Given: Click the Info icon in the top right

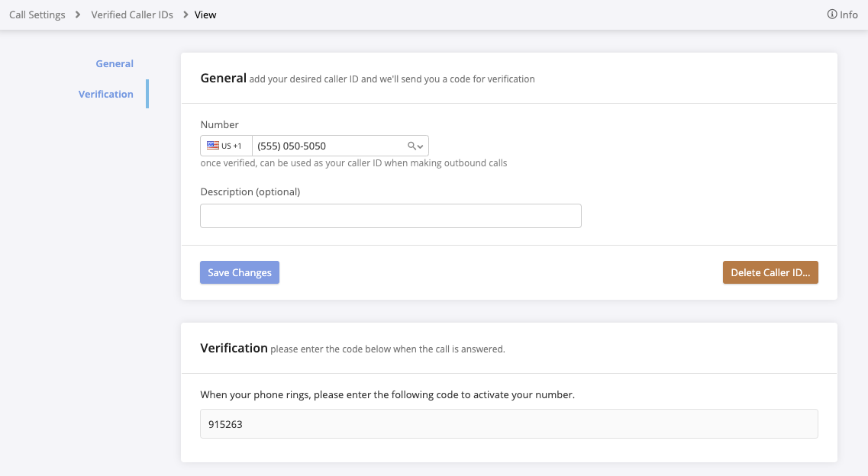Looking at the screenshot, I should click(831, 14).
